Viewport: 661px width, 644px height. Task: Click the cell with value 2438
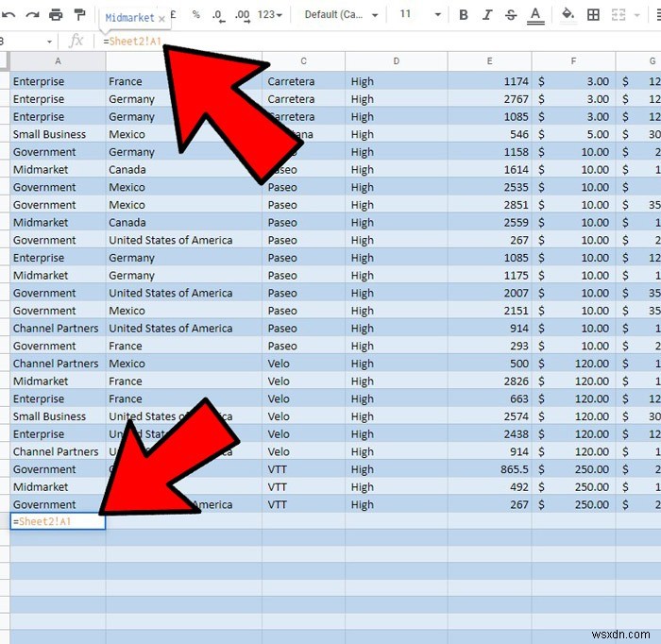click(x=489, y=434)
